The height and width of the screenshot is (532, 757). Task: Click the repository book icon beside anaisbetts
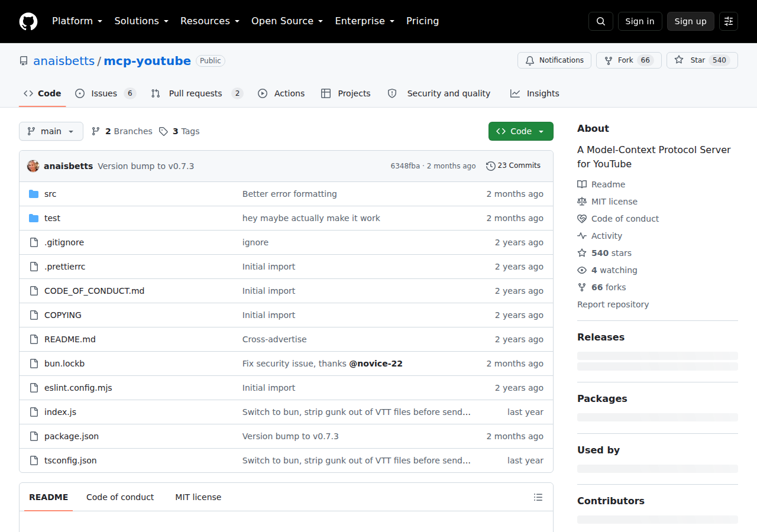pos(24,61)
